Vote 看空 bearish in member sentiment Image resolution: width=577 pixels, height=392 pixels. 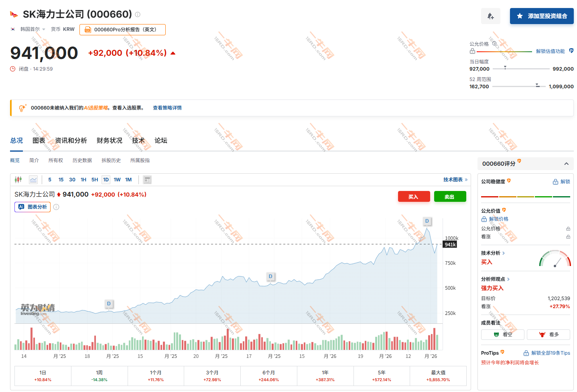tap(503, 335)
